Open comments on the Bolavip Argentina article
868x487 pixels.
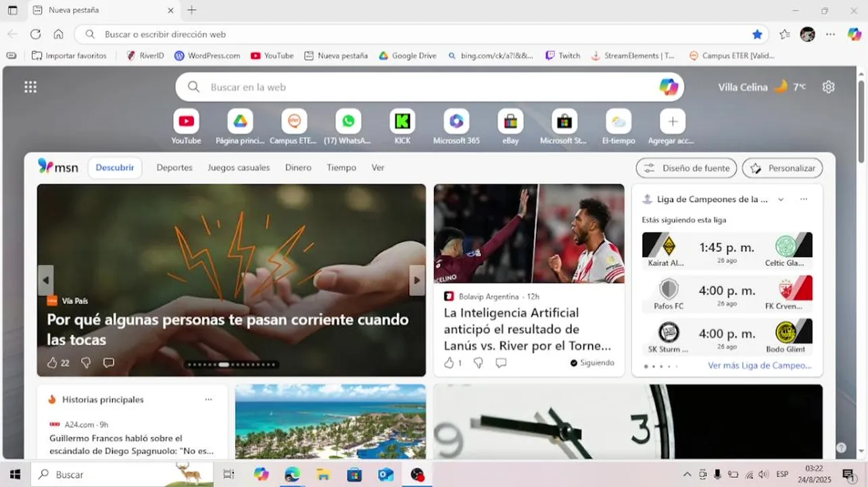[x=501, y=363]
